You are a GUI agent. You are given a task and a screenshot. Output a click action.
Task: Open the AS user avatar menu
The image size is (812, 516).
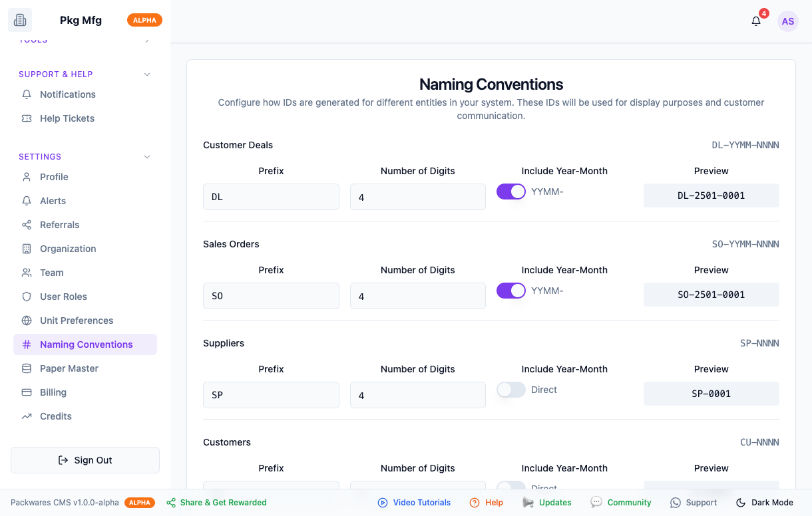(x=788, y=21)
